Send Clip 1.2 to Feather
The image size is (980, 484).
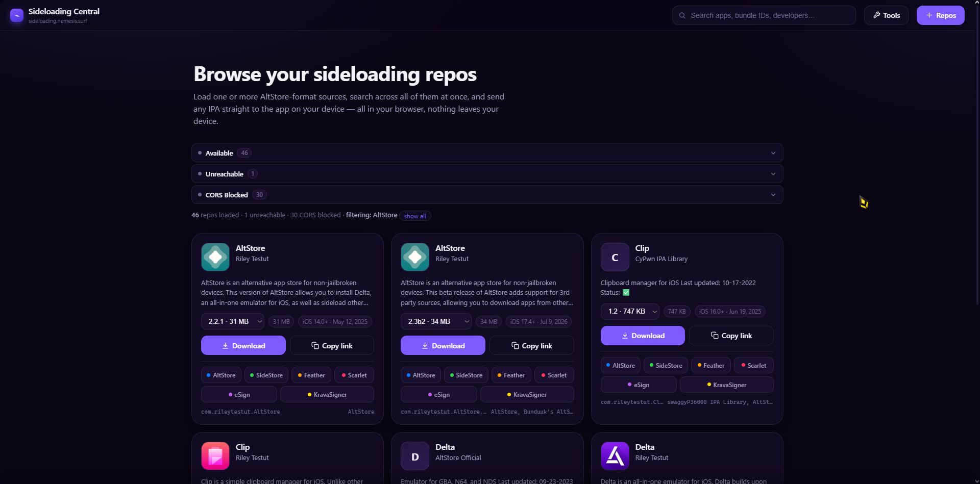point(711,366)
